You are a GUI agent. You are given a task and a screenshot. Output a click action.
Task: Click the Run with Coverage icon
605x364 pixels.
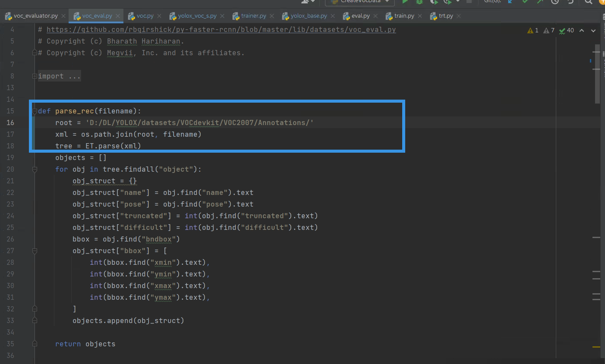pos(434,2)
